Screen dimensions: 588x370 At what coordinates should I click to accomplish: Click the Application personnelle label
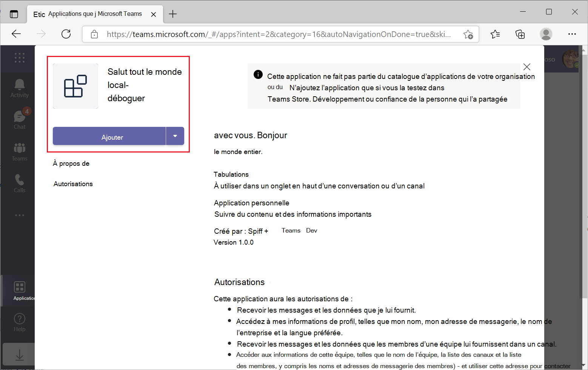pyautogui.click(x=251, y=203)
